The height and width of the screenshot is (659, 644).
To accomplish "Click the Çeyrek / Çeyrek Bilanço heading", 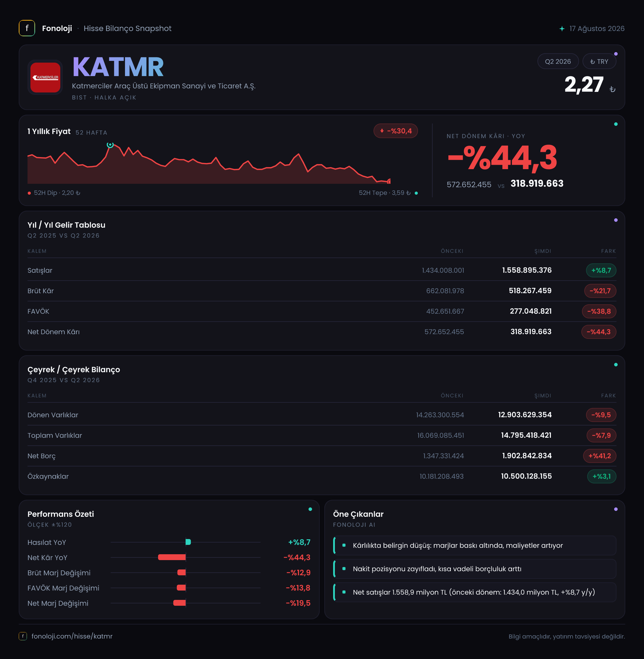I will [x=74, y=370].
